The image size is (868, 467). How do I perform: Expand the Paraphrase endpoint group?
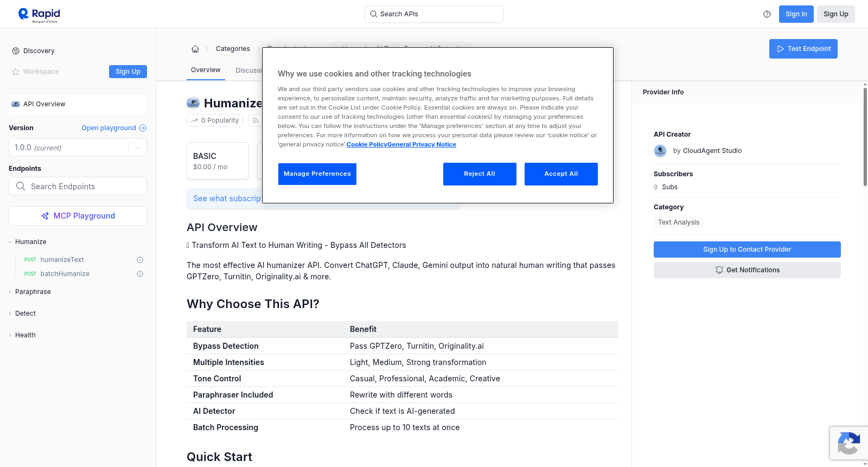[x=10, y=292]
